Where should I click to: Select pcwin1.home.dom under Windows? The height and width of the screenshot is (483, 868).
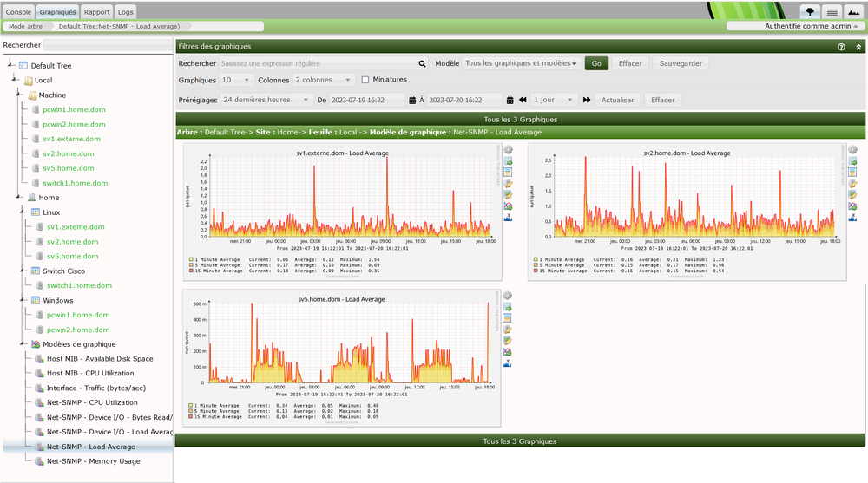[78, 315]
